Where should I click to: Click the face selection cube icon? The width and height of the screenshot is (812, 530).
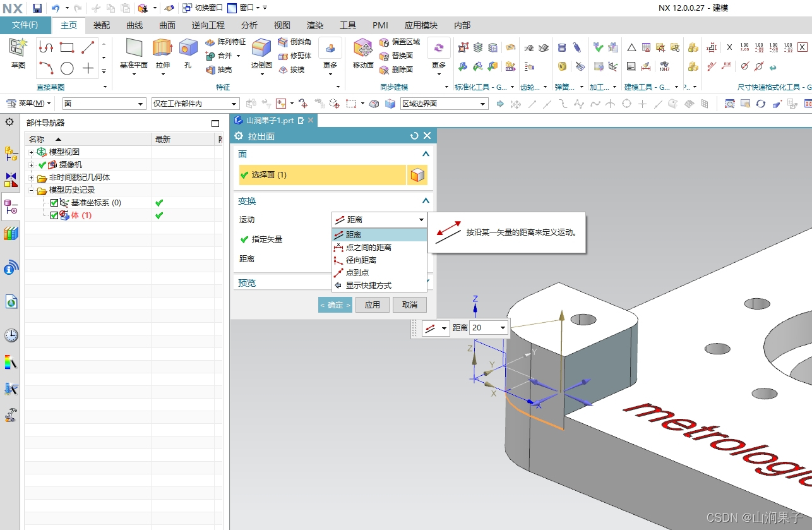click(417, 175)
